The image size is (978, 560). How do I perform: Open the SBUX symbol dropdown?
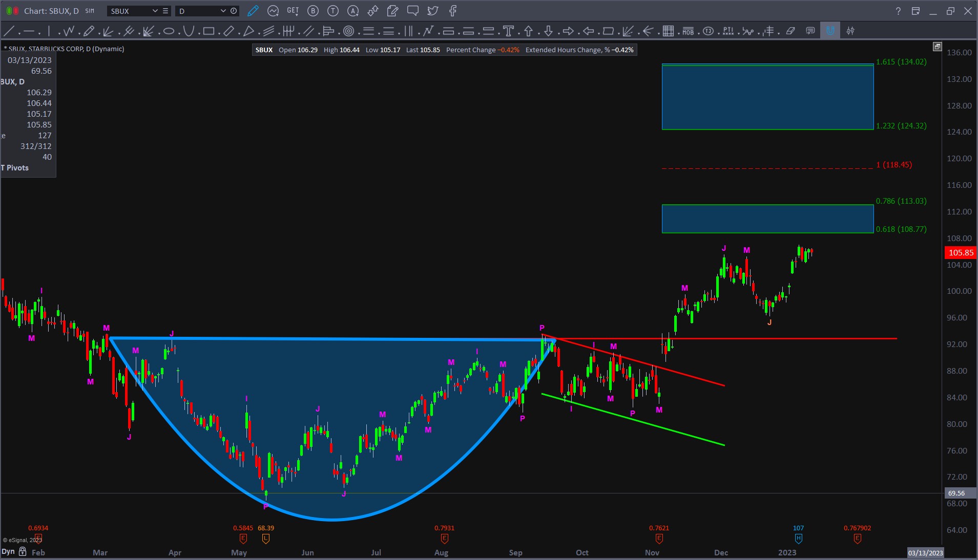(x=155, y=11)
